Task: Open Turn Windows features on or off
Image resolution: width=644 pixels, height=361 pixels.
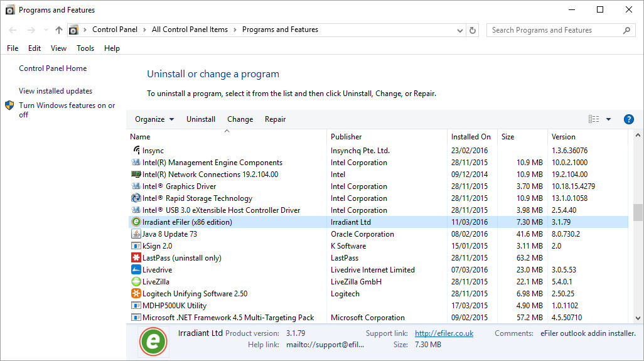Action: click(x=67, y=110)
